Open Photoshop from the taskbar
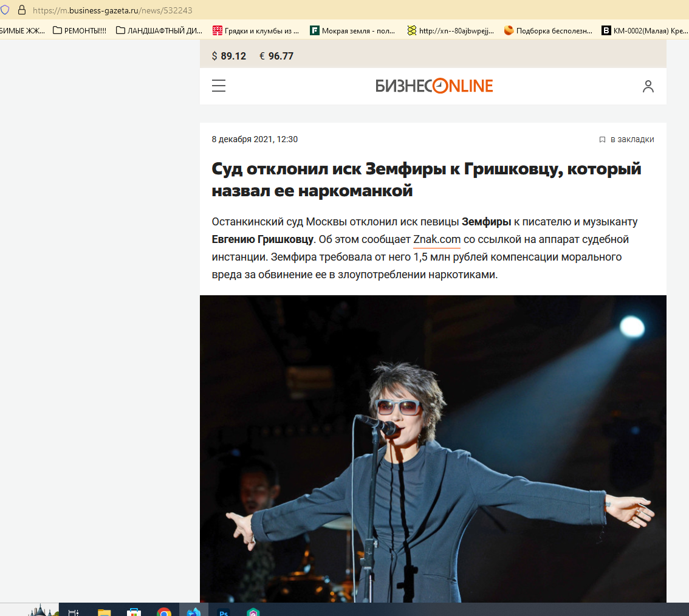The image size is (689, 616). tap(224, 611)
